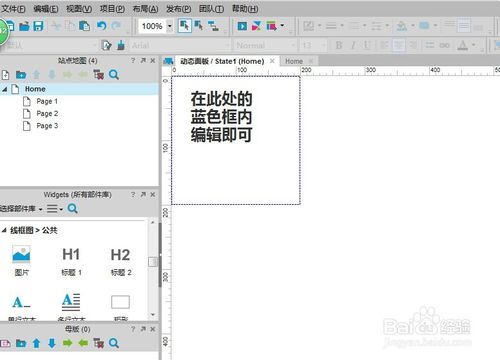The height and width of the screenshot is (360, 500).
Task: Open the 100% zoom dropdown
Action: coord(169,26)
